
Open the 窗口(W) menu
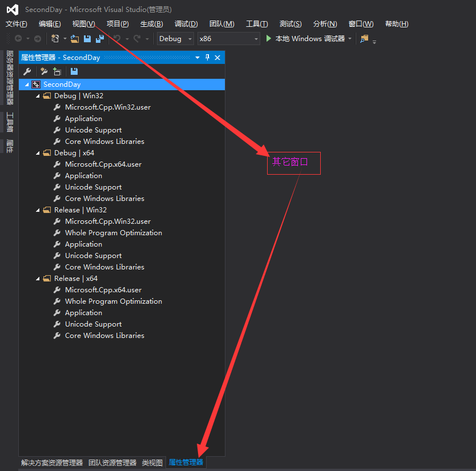coord(361,23)
